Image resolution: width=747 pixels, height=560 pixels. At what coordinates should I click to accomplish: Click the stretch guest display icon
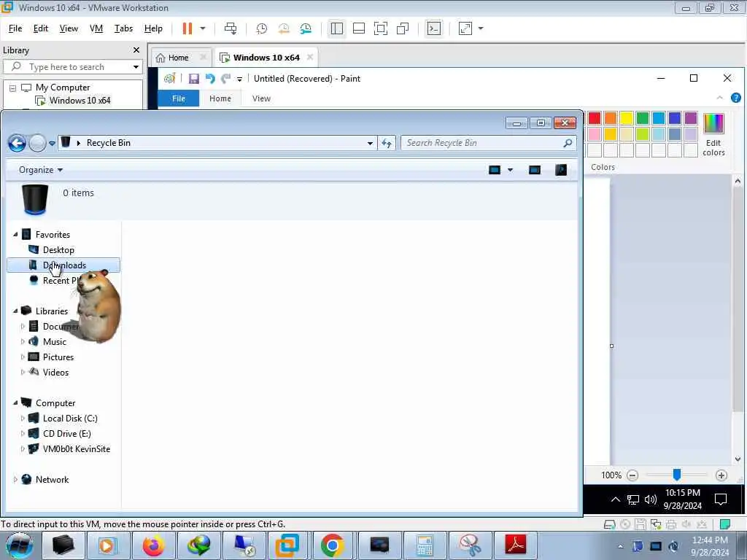[x=465, y=28]
